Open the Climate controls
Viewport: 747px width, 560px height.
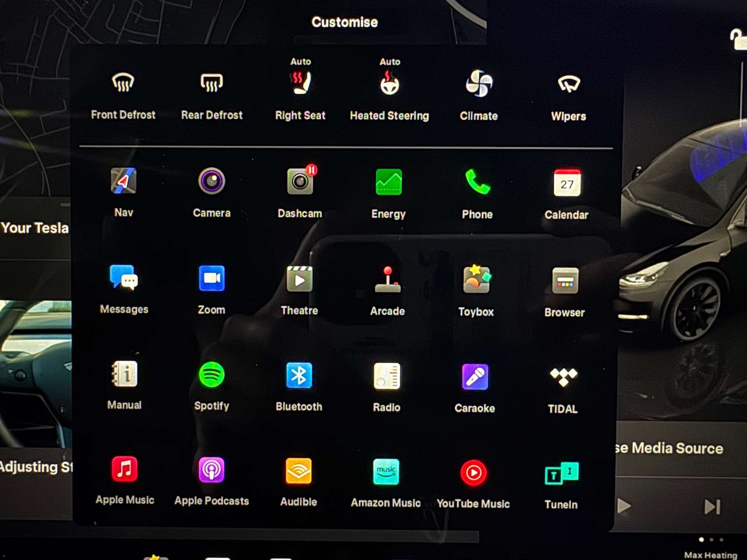point(479,84)
